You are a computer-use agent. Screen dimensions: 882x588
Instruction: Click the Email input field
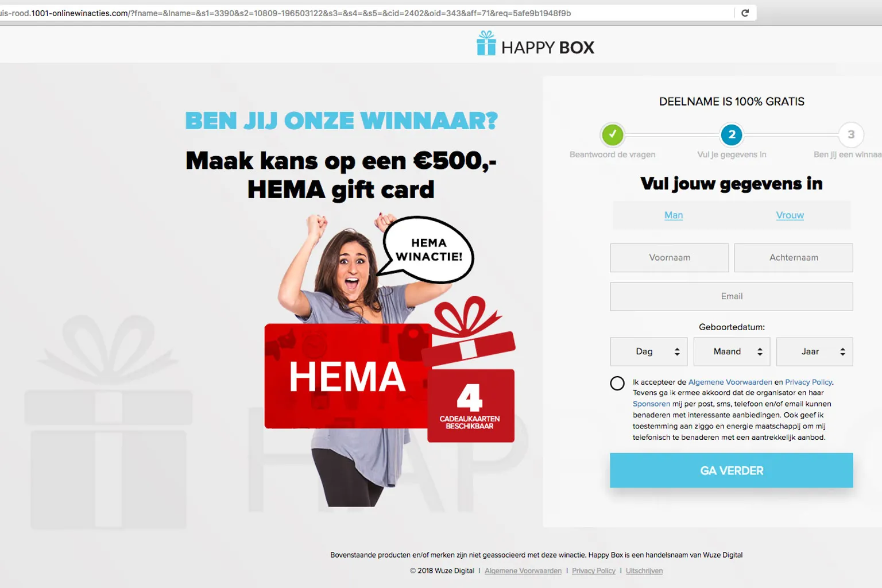732,296
